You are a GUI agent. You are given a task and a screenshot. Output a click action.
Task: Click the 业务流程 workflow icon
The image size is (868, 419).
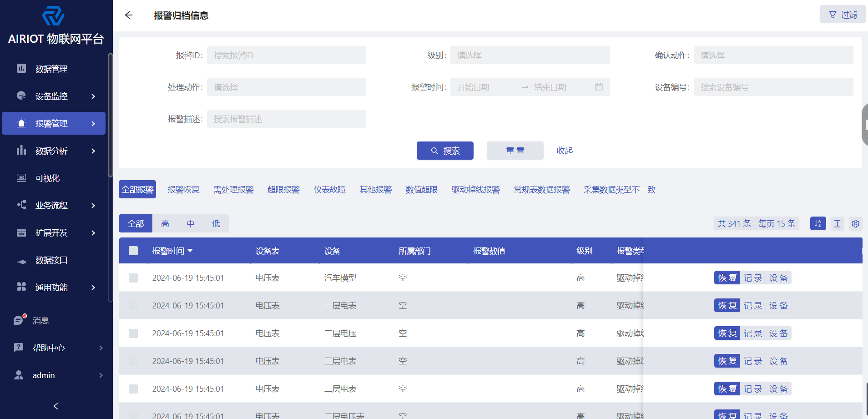pyautogui.click(x=21, y=205)
